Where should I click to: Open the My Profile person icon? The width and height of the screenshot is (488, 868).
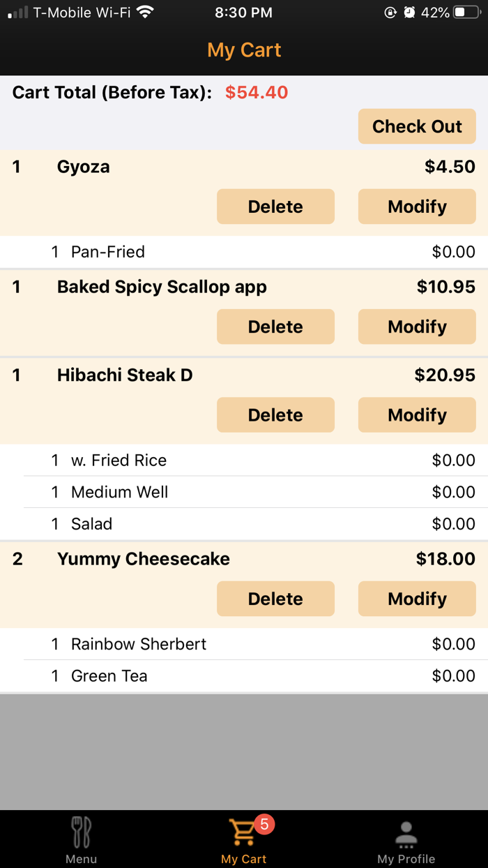[x=406, y=831]
